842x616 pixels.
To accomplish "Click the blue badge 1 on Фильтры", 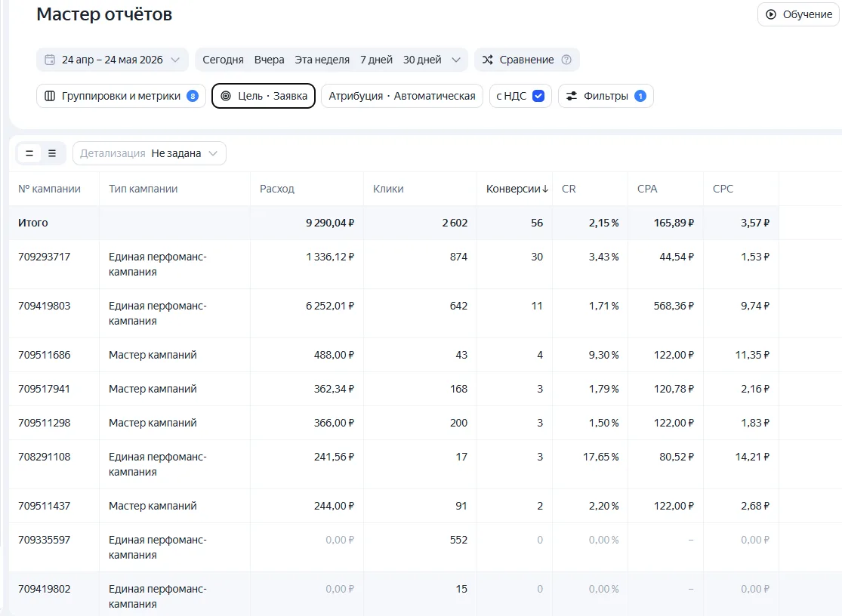I will point(640,96).
